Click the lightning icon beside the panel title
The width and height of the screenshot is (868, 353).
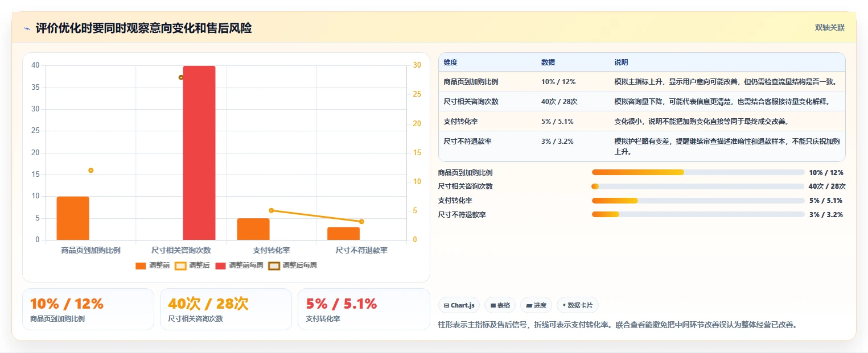[27, 28]
